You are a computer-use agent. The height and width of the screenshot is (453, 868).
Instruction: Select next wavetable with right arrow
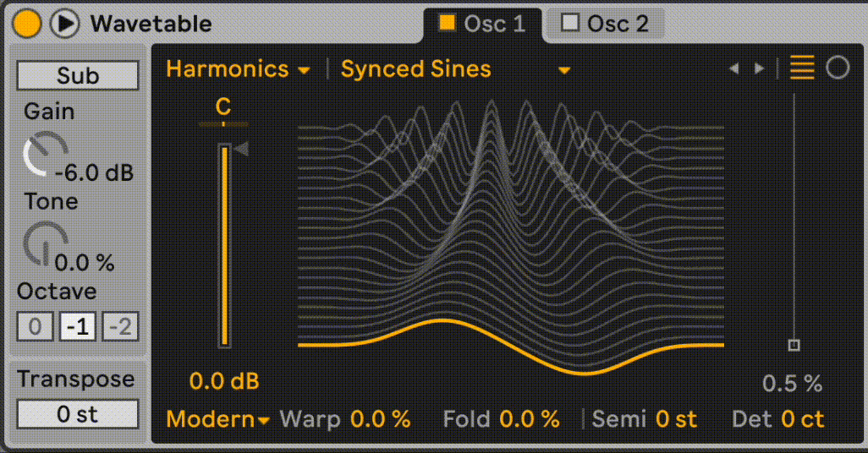pyautogui.click(x=759, y=69)
